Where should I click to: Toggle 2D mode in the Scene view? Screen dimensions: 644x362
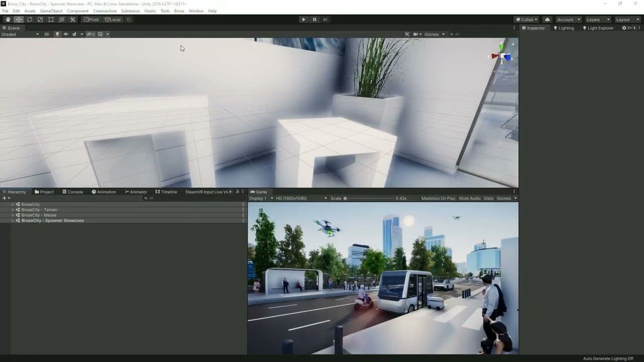coord(47,34)
